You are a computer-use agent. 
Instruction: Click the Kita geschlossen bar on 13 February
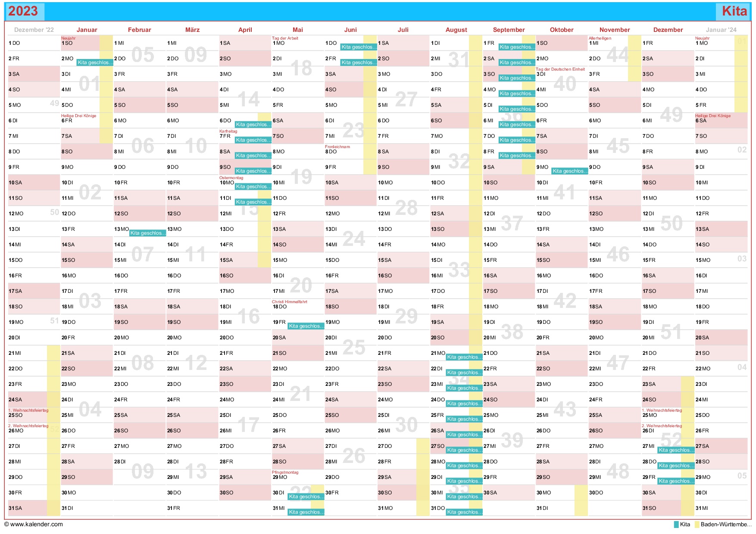coord(148,233)
